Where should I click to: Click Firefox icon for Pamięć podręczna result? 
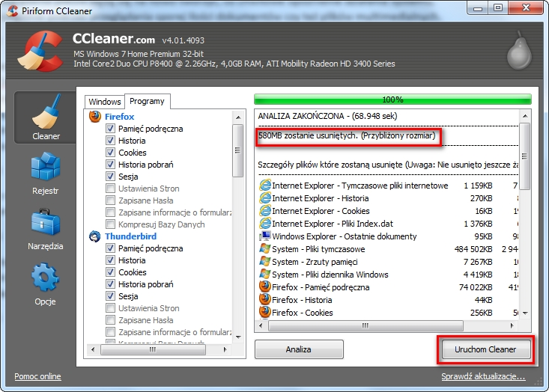coord(265,287)
